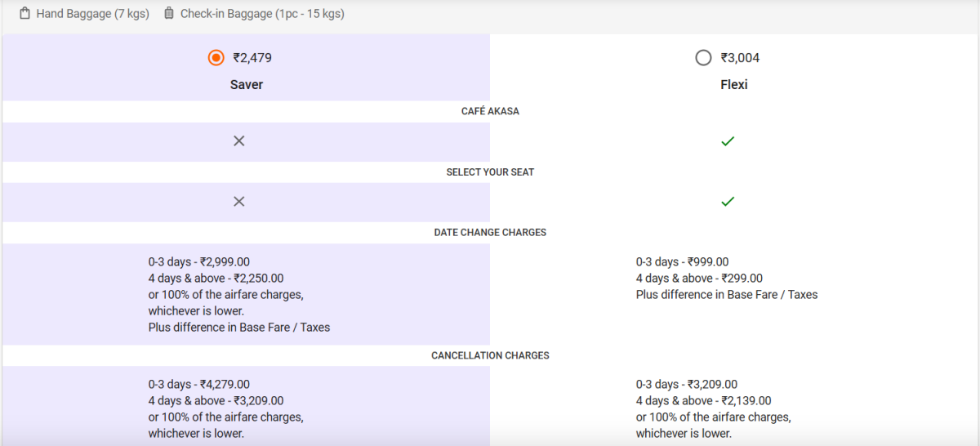
Task: Click the Hand Baggage (7 kgs) text
Action: tap(92, 14)
